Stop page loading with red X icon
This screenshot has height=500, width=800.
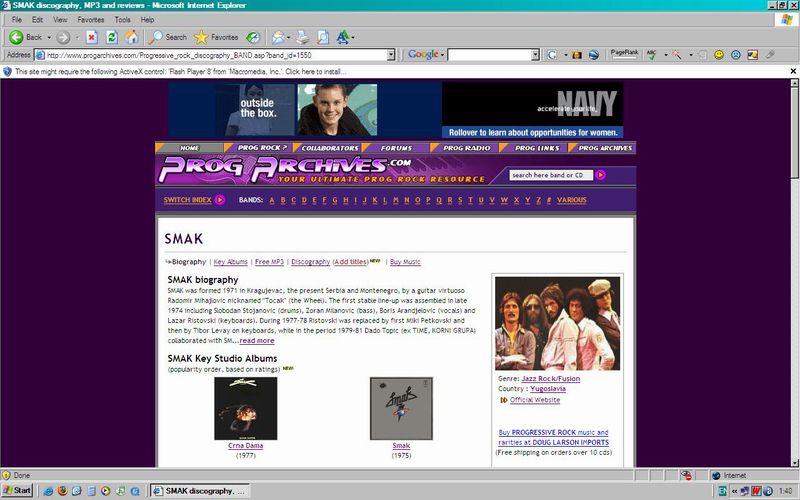(x=92, y=37)
